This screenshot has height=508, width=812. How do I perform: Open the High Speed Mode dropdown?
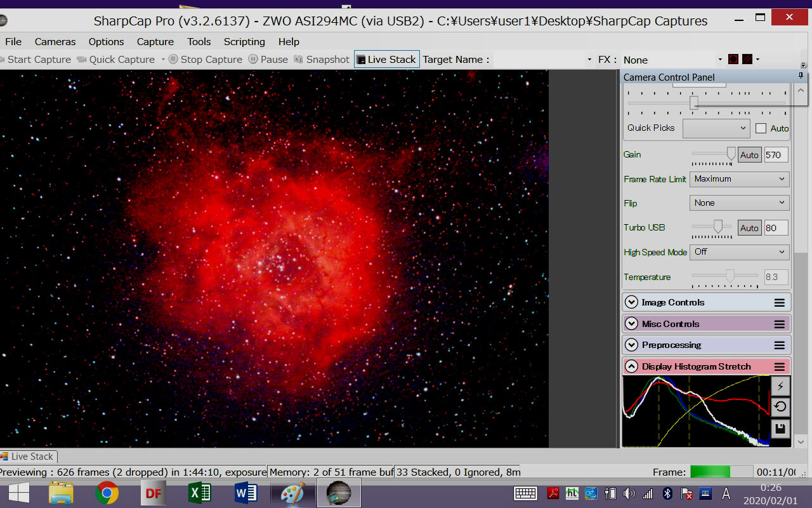pyautogui.click(x=739, y=252)
